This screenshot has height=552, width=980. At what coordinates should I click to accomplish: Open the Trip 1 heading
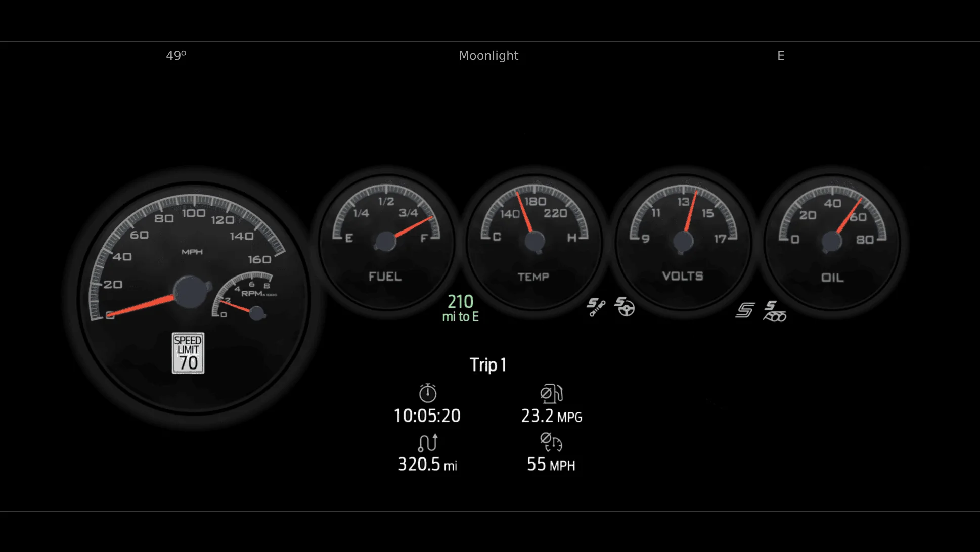(488, 365)
